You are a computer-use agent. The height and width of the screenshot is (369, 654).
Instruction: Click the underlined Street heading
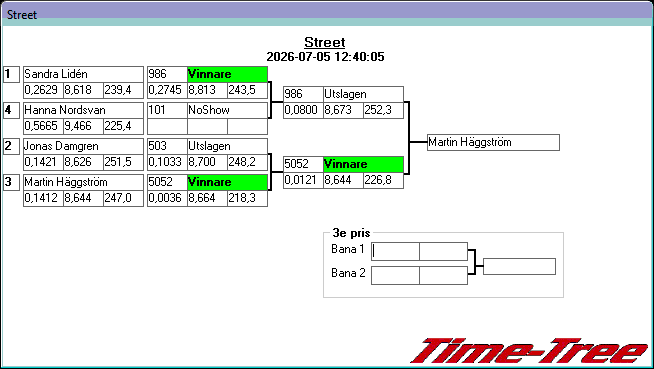click(x=324, y=43)
